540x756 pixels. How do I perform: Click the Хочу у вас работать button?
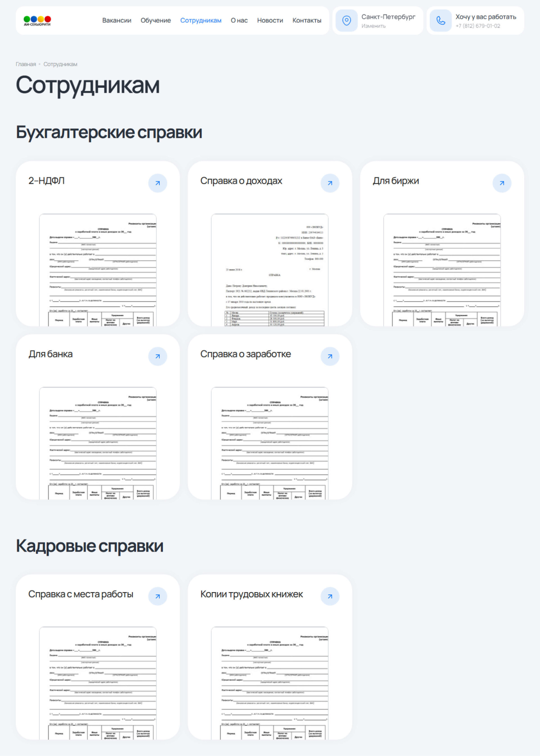[486, 17]
